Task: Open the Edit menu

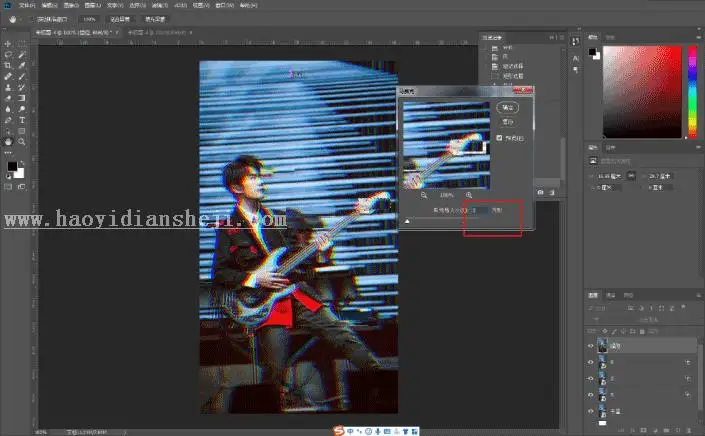Action: pos(49,5)
